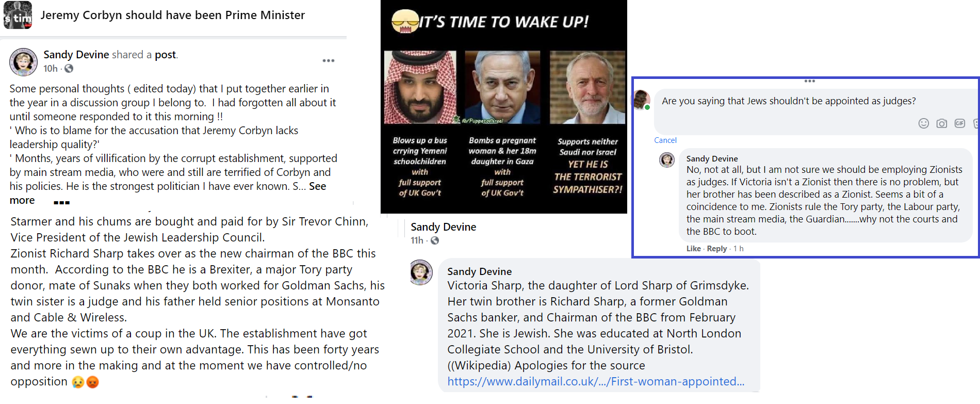This screenshot has height=404, width=980.
Task: Open the dailymail.co.uk link
Action: [x=596, y=381]
